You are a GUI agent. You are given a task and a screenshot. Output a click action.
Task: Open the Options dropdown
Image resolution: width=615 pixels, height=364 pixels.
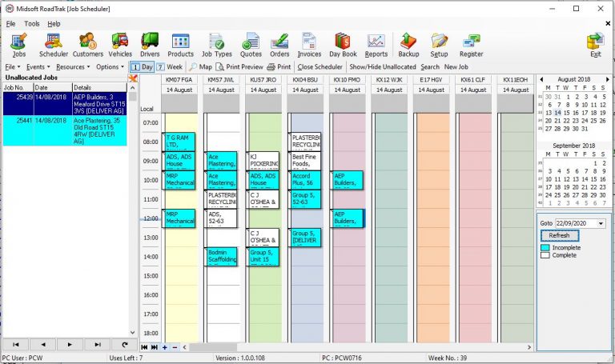click(110, 67)
